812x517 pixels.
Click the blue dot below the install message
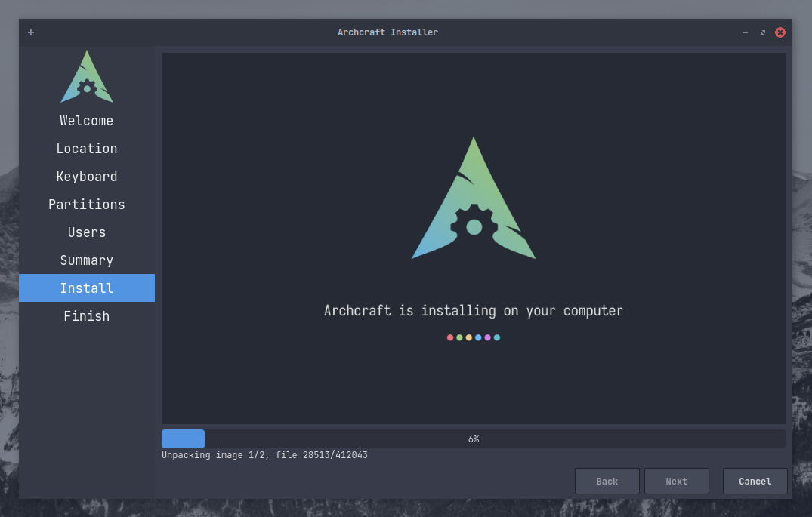[x=478, y=337]
